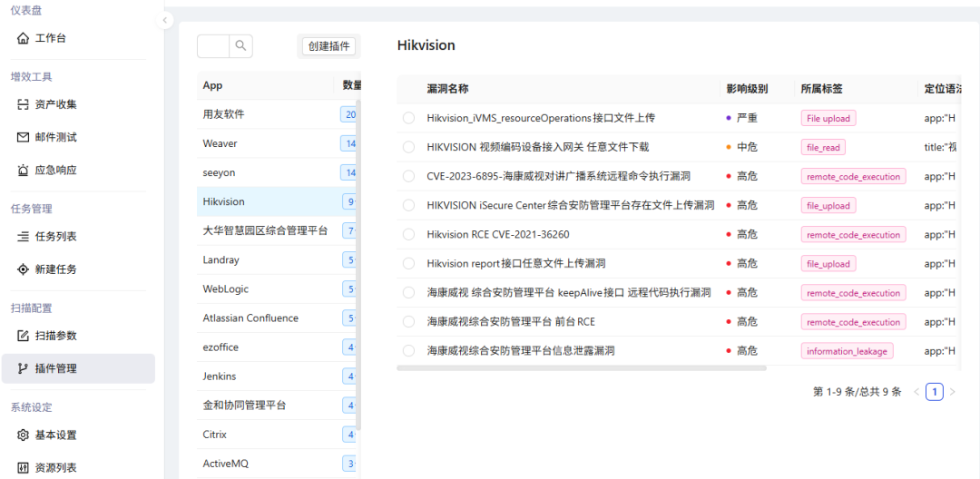This screenshot has height=479, width=980.
Task: Click the gear icon beside 基本设置
Action: pos(23,435)
